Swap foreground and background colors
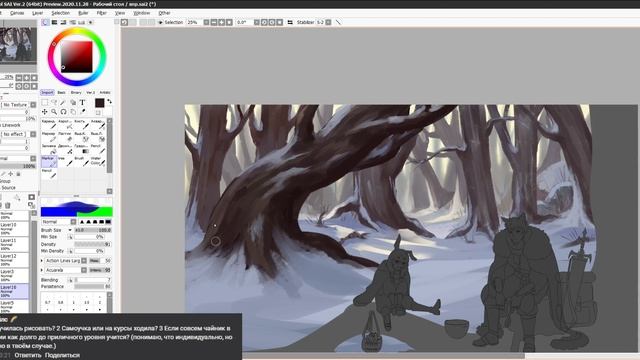This screenshot has height=360, width=640. click(109, 101)
